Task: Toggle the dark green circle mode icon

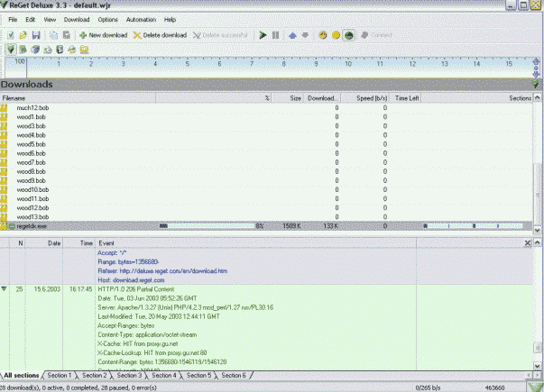Action: tap(348, 35)
